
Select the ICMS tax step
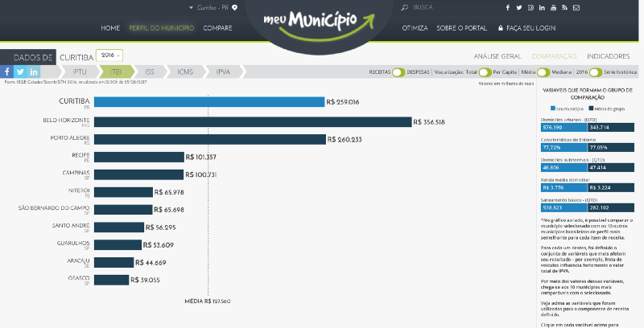pos(185,72)
